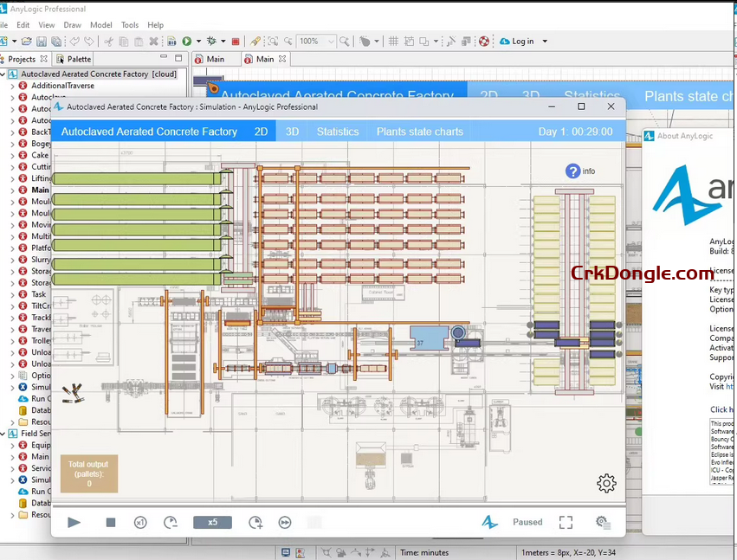Click the Stop icon in the main toolbar
This screenshot has width=737, height=560.
[236, 41]
